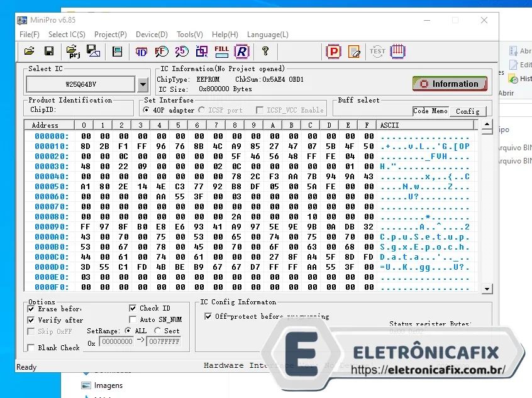This screenshot has width=532, height=398.
Task: Click the ASCII column header
Action: [x=426, y=125]
